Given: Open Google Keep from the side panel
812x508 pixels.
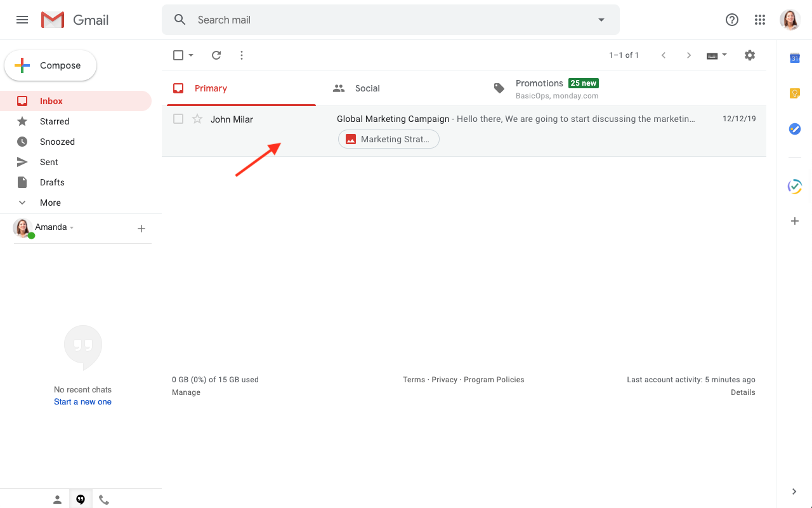Looking at the screenshot, I should click(794, 93).
